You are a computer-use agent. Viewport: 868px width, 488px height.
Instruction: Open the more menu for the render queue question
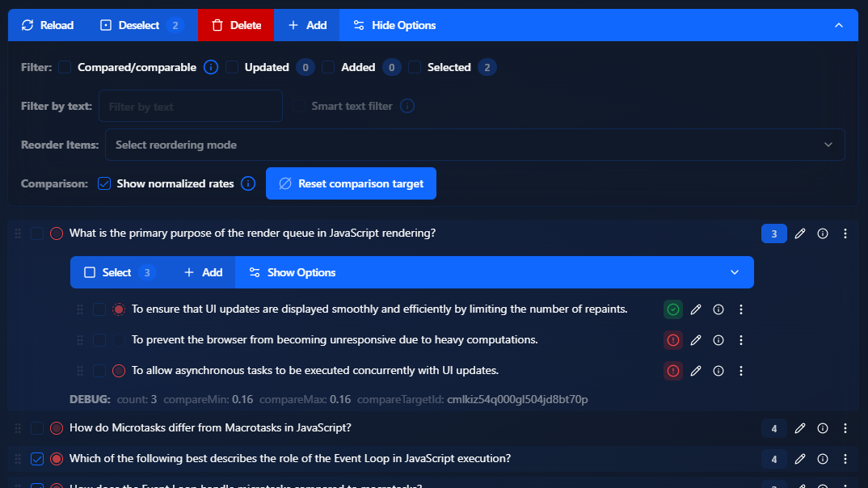click(845, 233)
